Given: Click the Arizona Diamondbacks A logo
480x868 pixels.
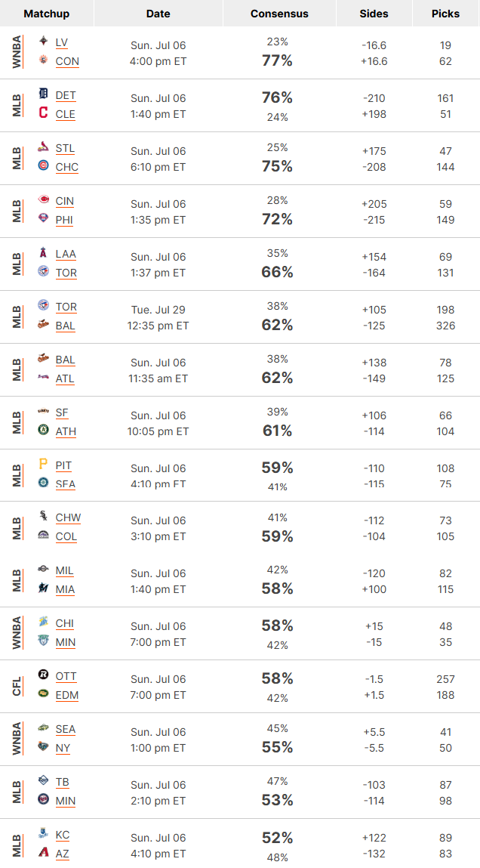Looking at the screenshot, I should point(43,852).
